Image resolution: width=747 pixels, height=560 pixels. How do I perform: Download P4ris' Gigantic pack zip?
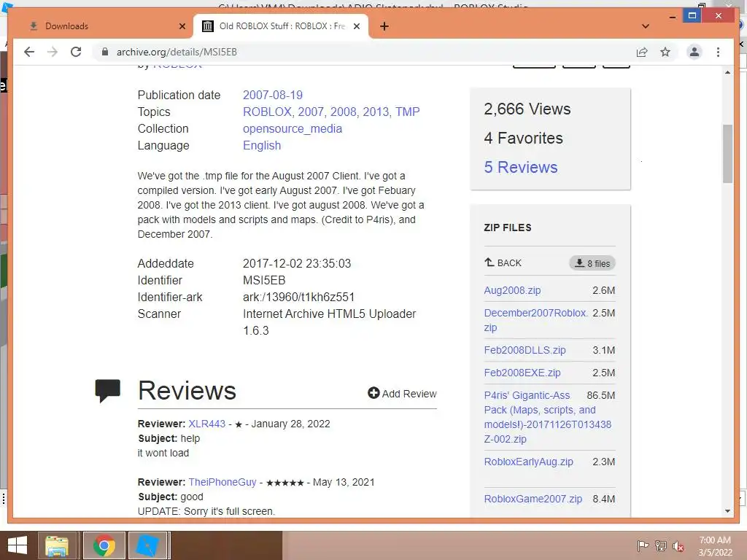[x=547, y=417]
